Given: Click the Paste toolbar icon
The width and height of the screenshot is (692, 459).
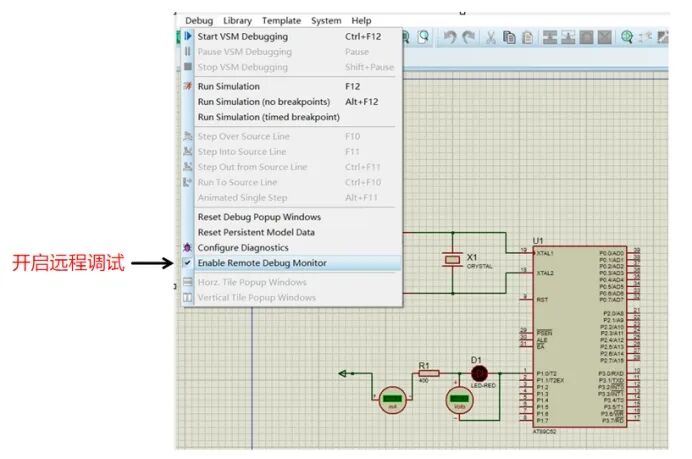Looking at the screenshot, I should pyautogui.click(x=527, y=38).
